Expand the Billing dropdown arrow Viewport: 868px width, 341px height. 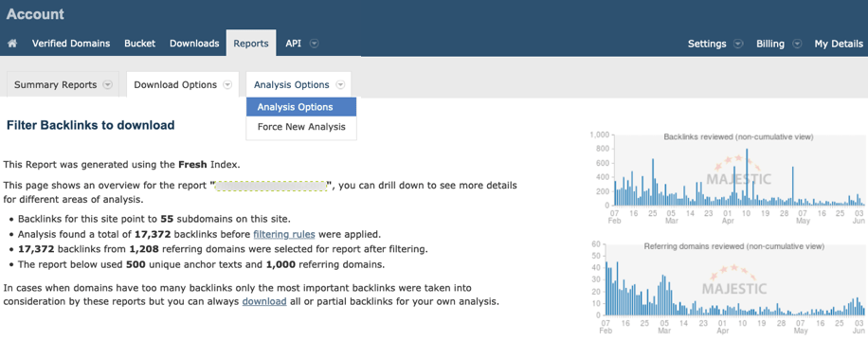coord(797,44)
